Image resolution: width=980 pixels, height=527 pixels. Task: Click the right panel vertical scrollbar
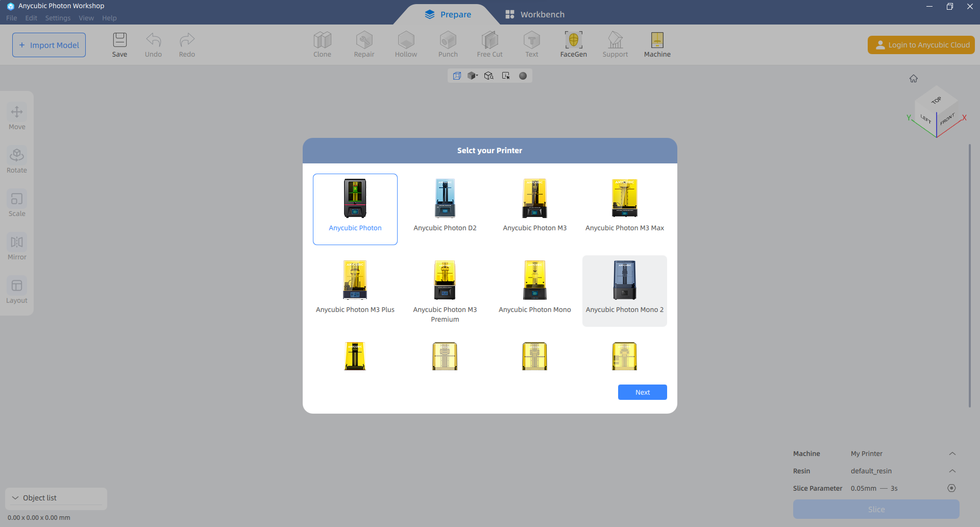pyautogui.click(x=970, y=276)
